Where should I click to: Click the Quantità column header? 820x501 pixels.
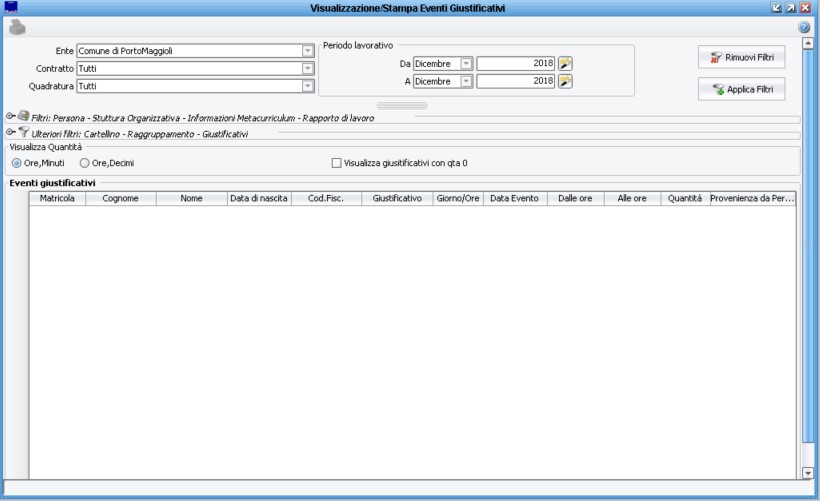point(685,199)
